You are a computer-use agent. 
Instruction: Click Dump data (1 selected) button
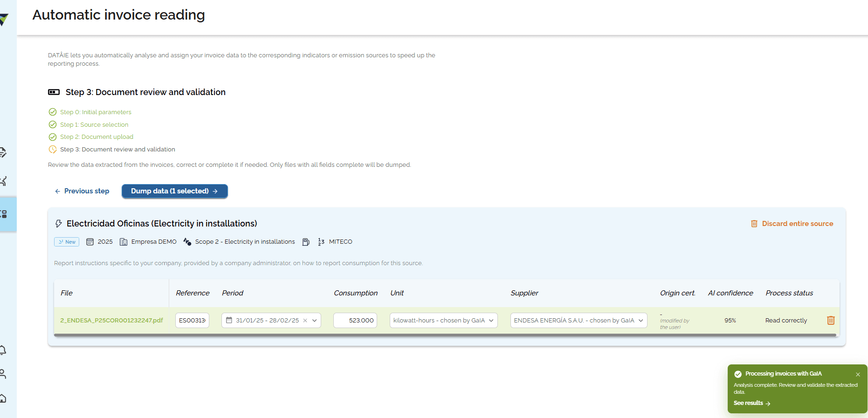(x=175, y=191)
